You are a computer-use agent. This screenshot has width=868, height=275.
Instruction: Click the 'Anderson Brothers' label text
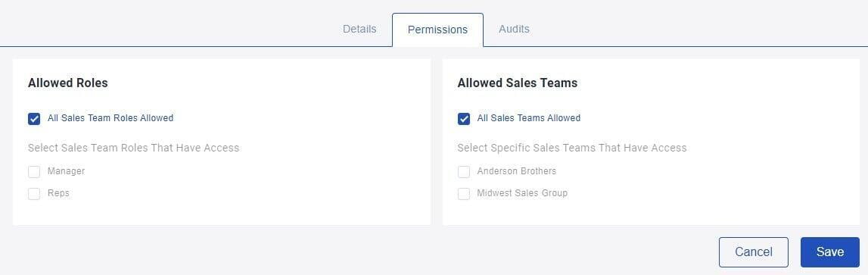516,171
